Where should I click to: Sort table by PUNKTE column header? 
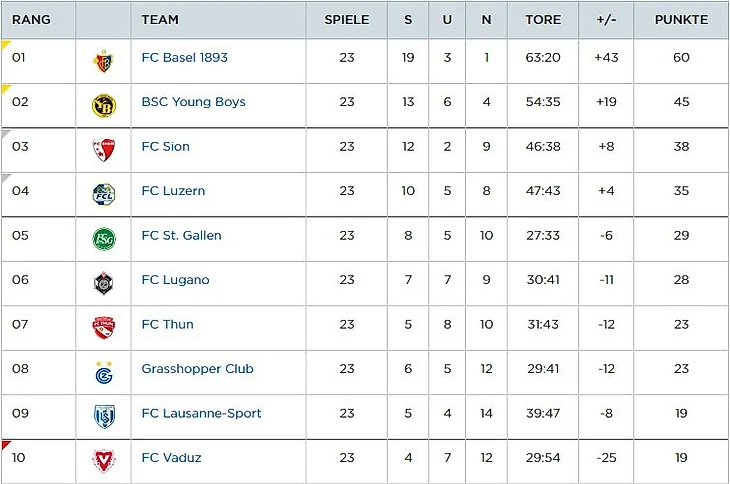pyautogui.click(x=681, y=20)
